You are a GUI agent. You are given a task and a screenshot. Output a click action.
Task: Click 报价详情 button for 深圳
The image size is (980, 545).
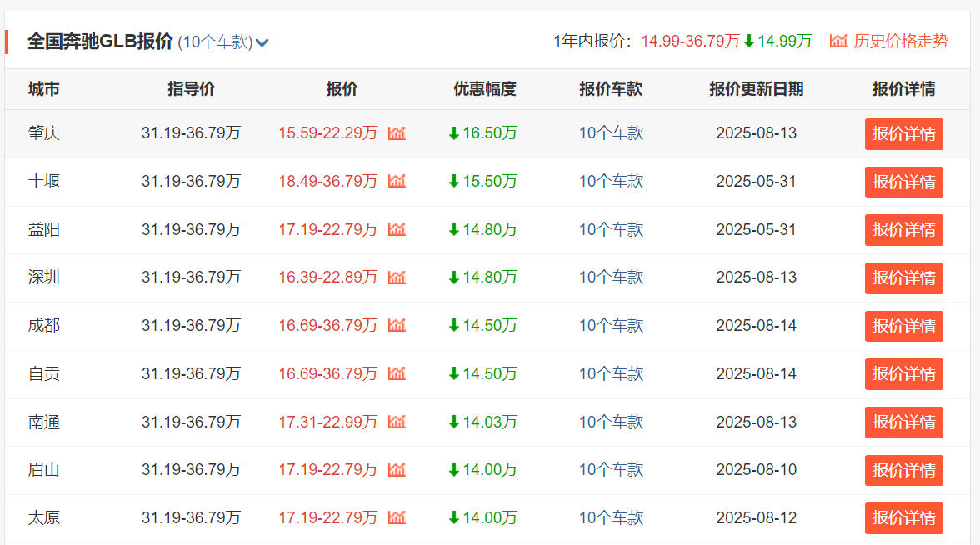(x=903, y=278)
